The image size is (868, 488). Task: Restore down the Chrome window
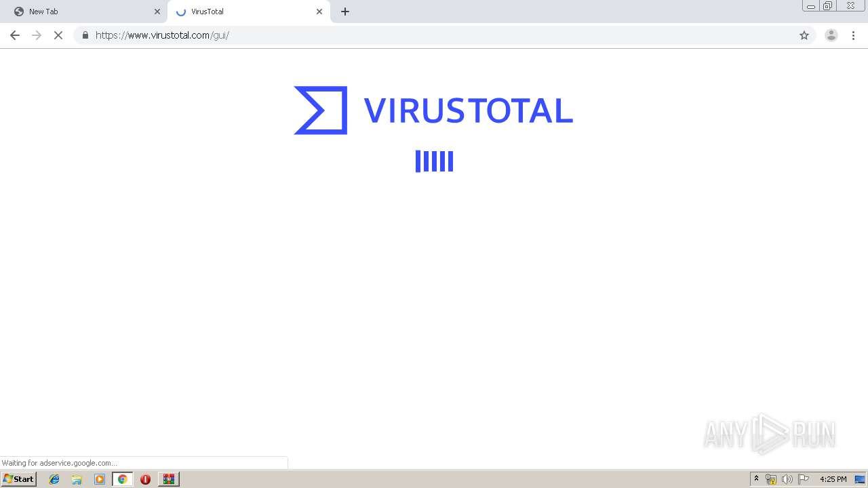827,6
